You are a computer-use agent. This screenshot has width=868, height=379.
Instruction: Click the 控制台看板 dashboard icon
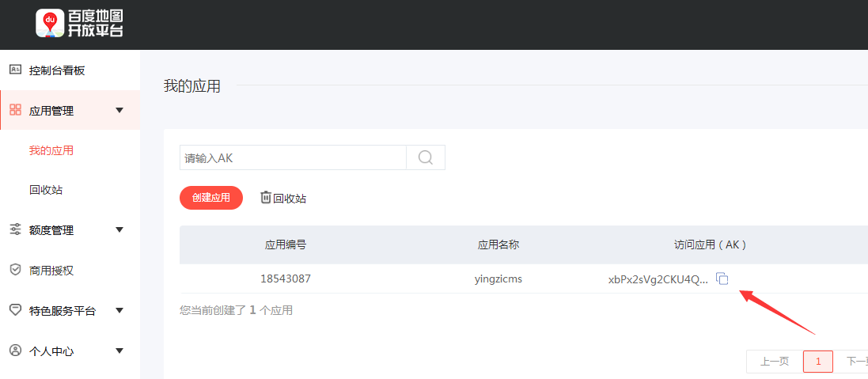(15, 70)
